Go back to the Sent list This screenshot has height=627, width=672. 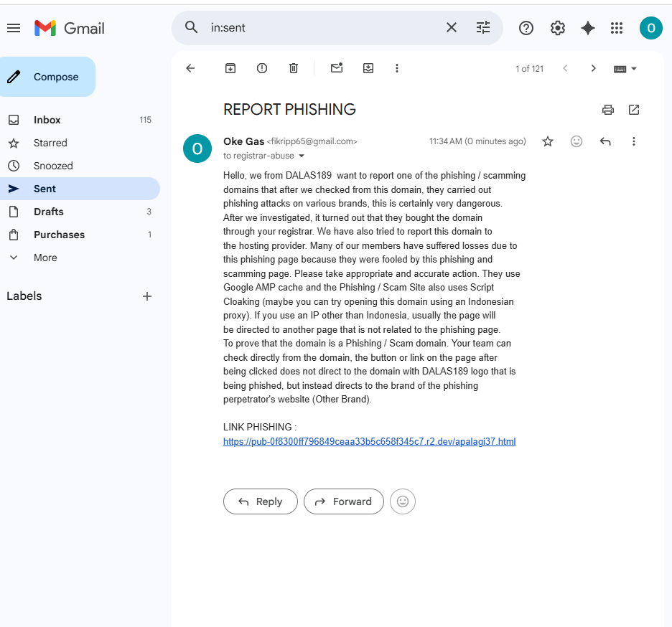pyautogui.click(x=190, y=68)
